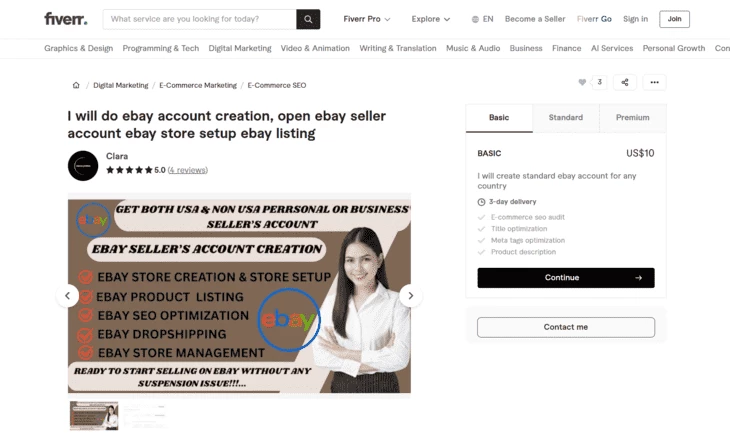The height and width of the screenshot is (448, 730).
Task: Open the Digital Marketing category menu
Action: tap(240, 48)
